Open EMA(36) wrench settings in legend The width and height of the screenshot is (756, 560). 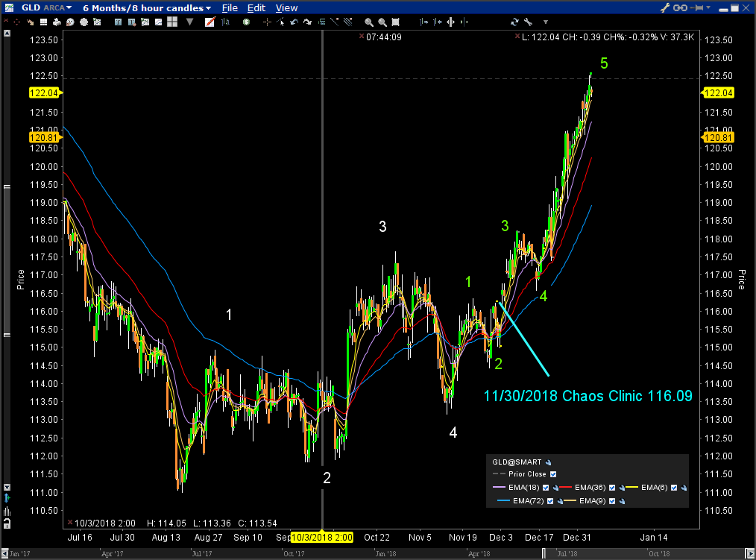pyautogui.click(x=622, y=488)
